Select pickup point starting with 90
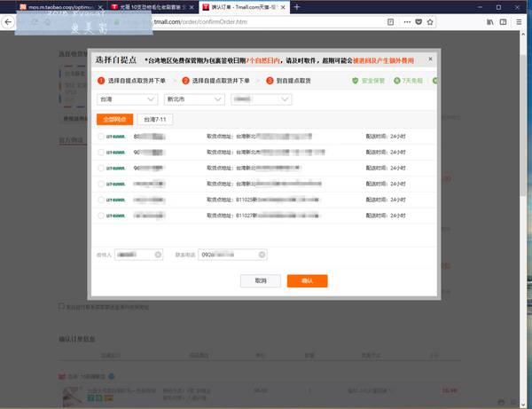The image size is (532, 409). 101,153
